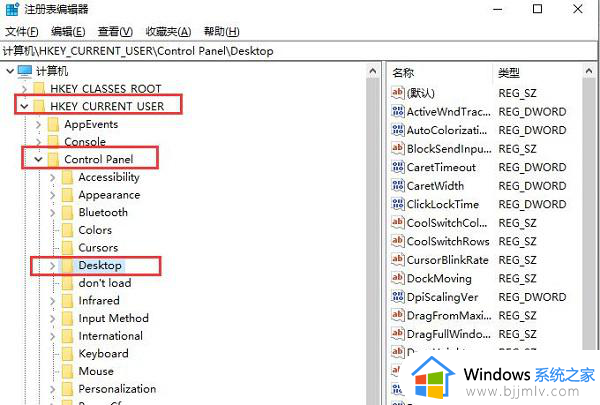The width and height of the screenshot is (600, 405).
Task: Expand the Accessibility key
Action: (52, 178)
